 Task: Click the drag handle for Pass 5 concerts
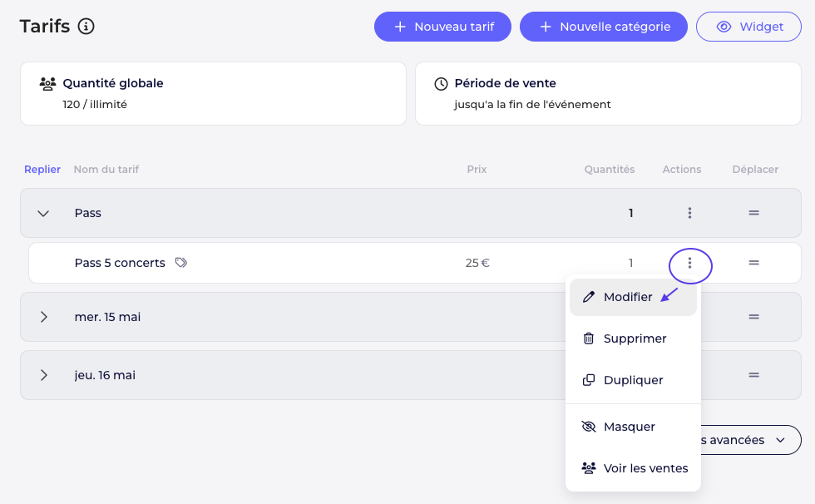(753, 263)
